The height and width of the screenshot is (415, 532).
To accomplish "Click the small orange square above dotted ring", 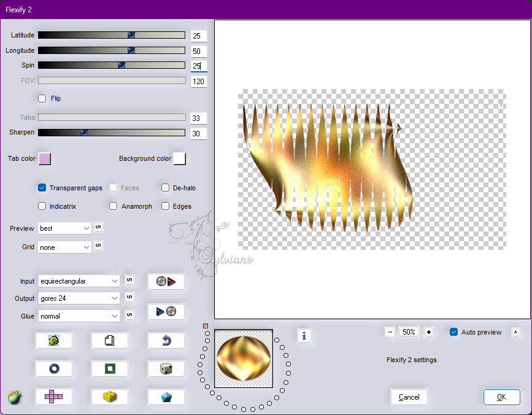I will click(x=206, y=326).
